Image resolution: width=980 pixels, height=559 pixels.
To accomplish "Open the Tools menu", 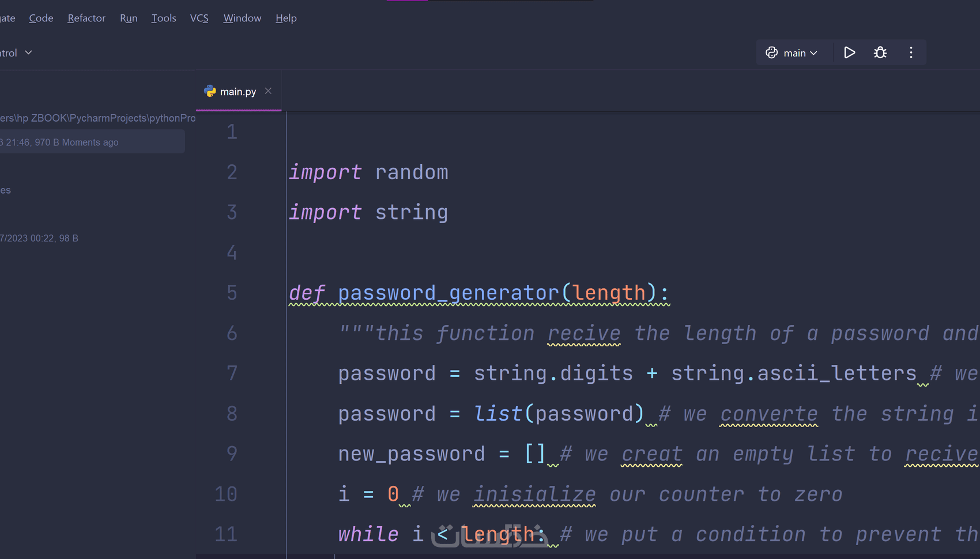I will point(164,18).
